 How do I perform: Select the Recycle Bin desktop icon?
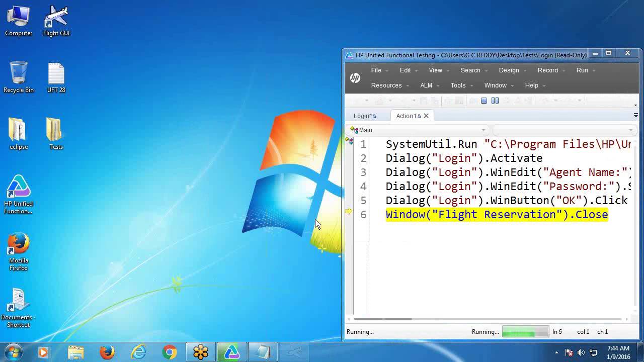tap(19, 77)
